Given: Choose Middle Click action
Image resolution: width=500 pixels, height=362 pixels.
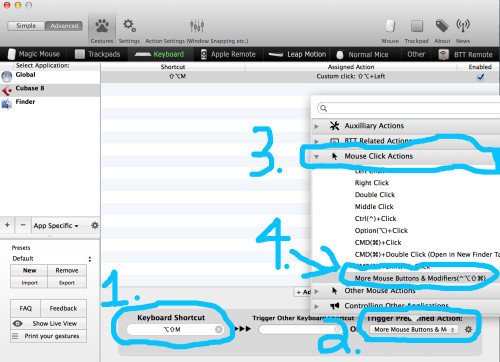Looking at the screenshot, I should click(374, 207).
